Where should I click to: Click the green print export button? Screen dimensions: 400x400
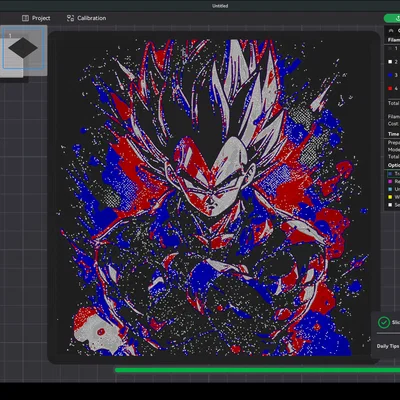(392, 18)
